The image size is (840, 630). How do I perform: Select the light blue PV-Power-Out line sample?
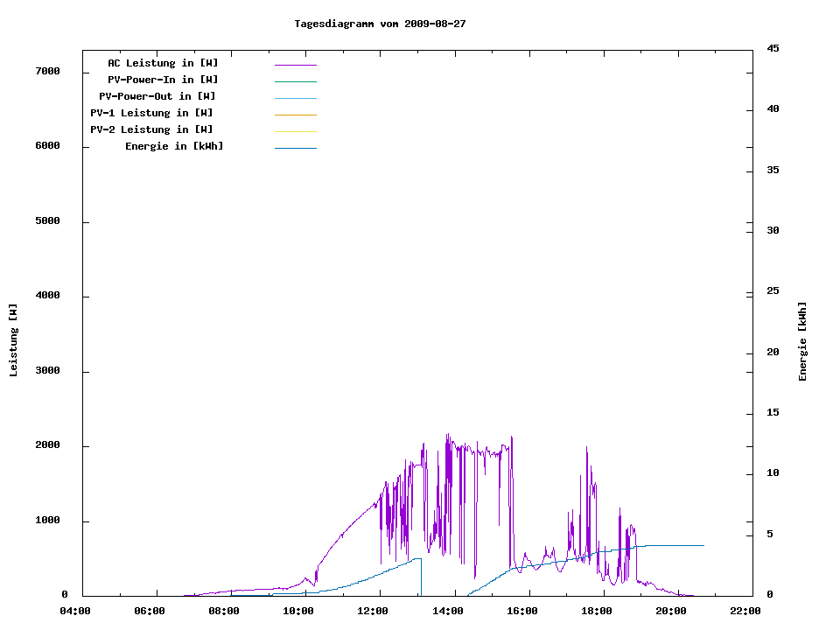(295, 98)
